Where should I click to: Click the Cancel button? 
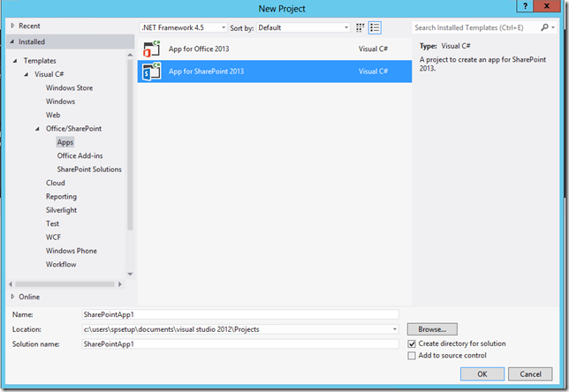(530, 374)
